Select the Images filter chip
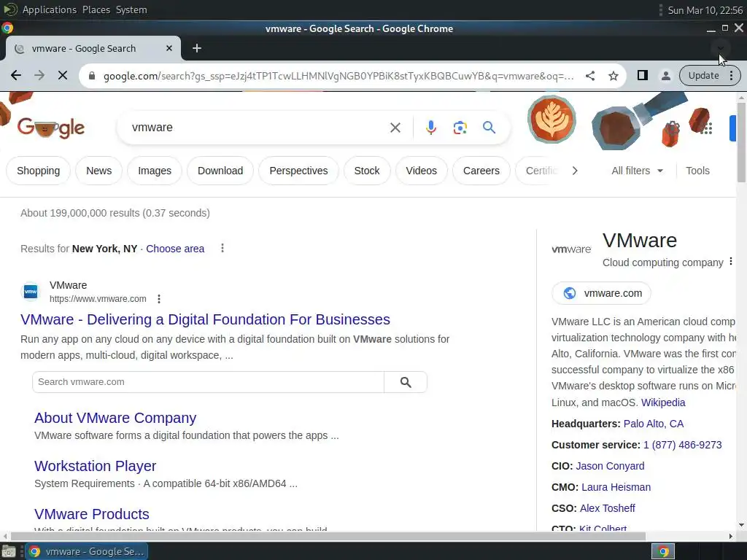The width and height of the screenshot is (747, 560). (155, 171)
